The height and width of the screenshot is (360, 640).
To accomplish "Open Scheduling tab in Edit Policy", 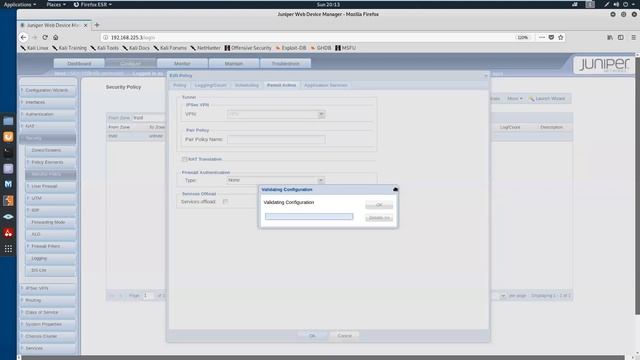I will [247, 85].
